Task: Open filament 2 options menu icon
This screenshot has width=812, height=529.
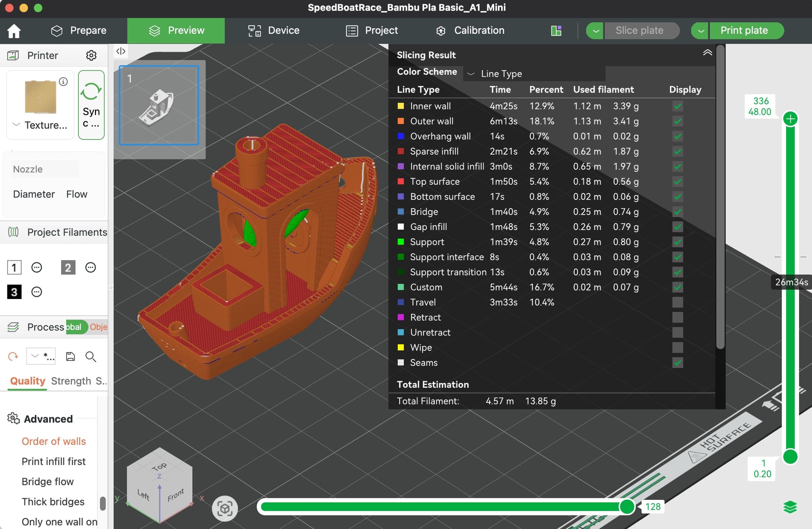Action: point(91,268)
